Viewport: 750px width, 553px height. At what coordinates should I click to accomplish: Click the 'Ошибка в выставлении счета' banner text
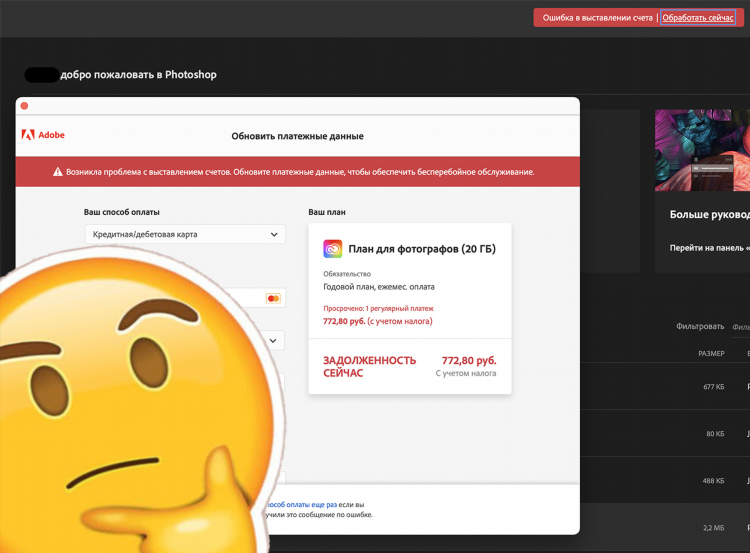597,18
